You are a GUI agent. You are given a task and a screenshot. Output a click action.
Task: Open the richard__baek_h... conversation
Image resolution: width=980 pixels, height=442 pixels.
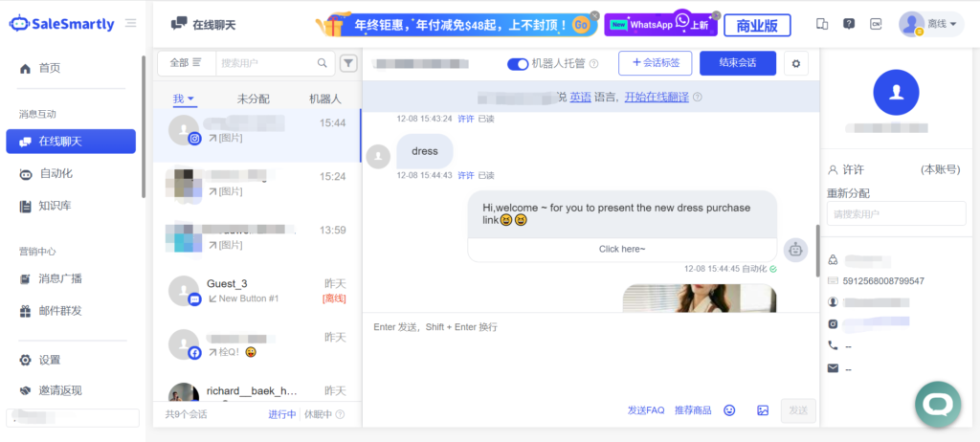[x=256, y=390]
